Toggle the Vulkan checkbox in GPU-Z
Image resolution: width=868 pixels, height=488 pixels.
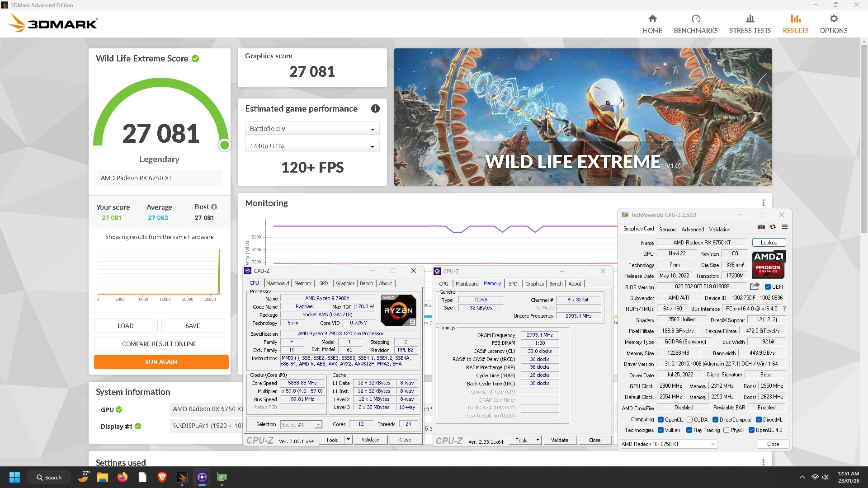(x=660, y=430)
